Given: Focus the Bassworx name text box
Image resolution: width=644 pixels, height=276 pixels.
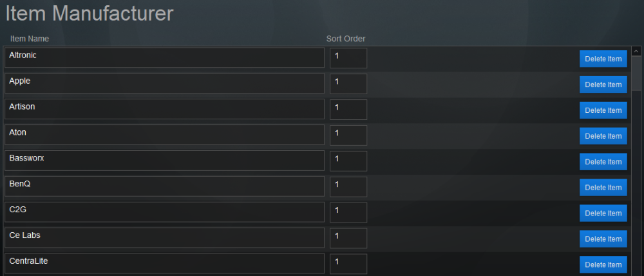Looking at the screenshot, I should click(x=164, y=161).
